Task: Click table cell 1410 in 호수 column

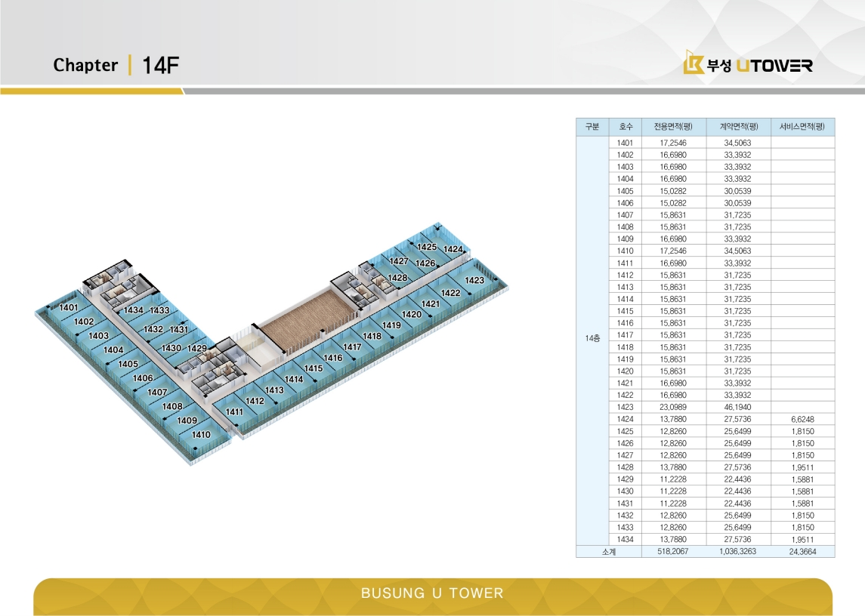Action: point(625,251)
